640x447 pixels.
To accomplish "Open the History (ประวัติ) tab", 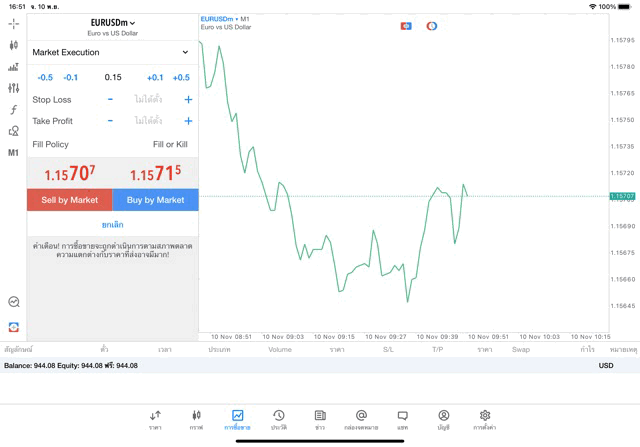I will click(x=279, y=420).
